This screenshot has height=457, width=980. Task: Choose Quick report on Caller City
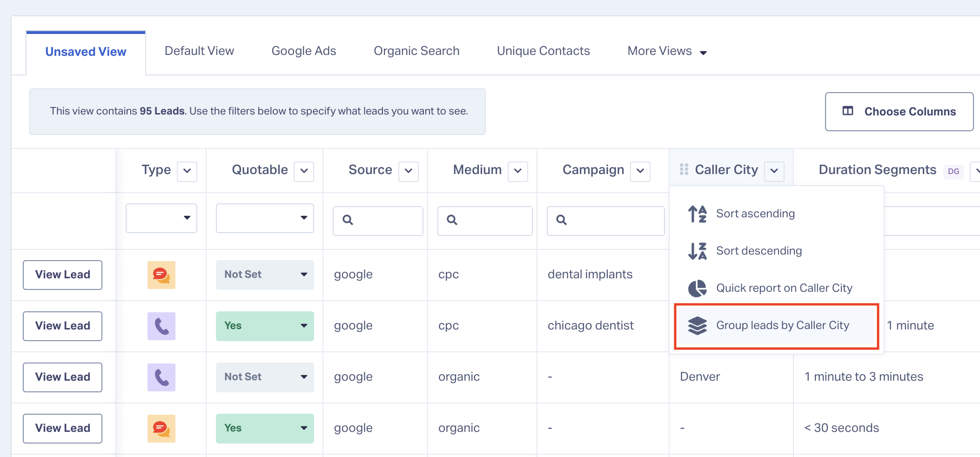click(x=776, y=288)
